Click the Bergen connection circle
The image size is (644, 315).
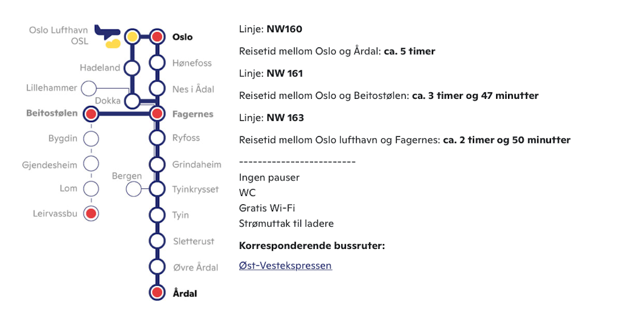click(134, 189)
